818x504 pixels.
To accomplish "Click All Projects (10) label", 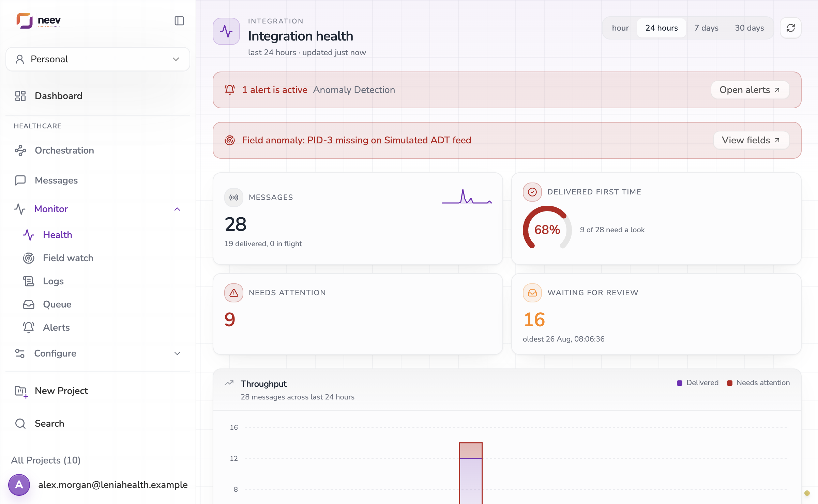I will click(x=46, y=460).
